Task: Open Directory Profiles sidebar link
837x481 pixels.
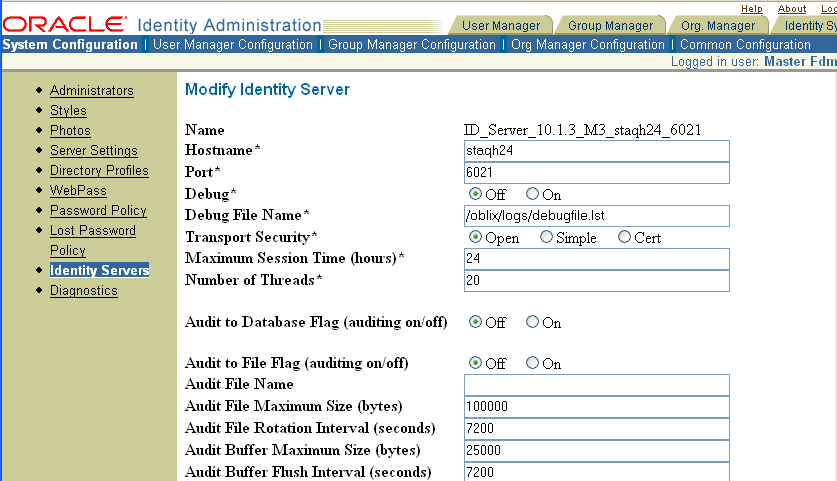Action: [x=99, y=171]
